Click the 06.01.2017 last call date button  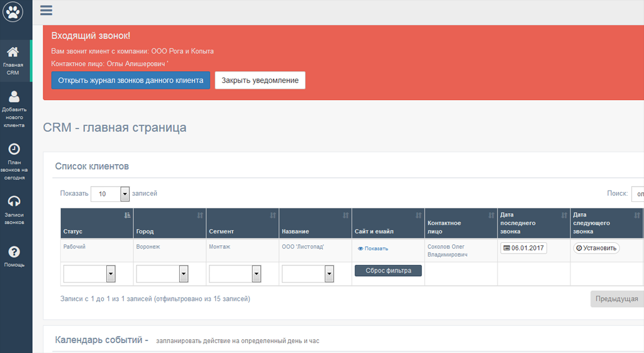pyautogui.click(x=524, y=248)
